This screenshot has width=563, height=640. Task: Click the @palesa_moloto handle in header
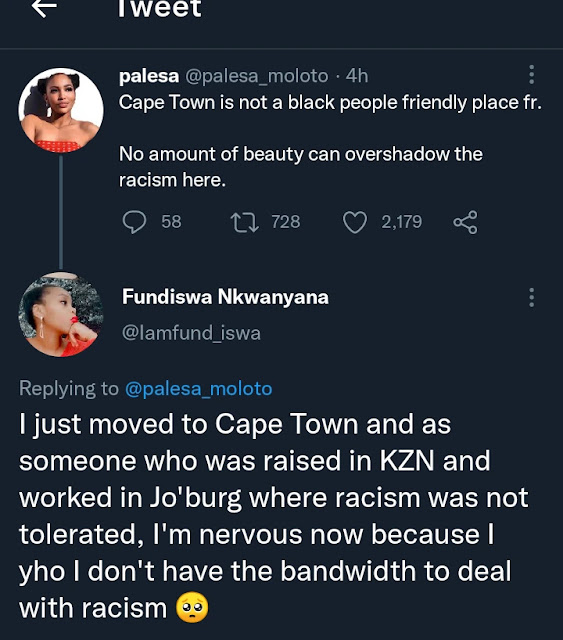point(257,76)
